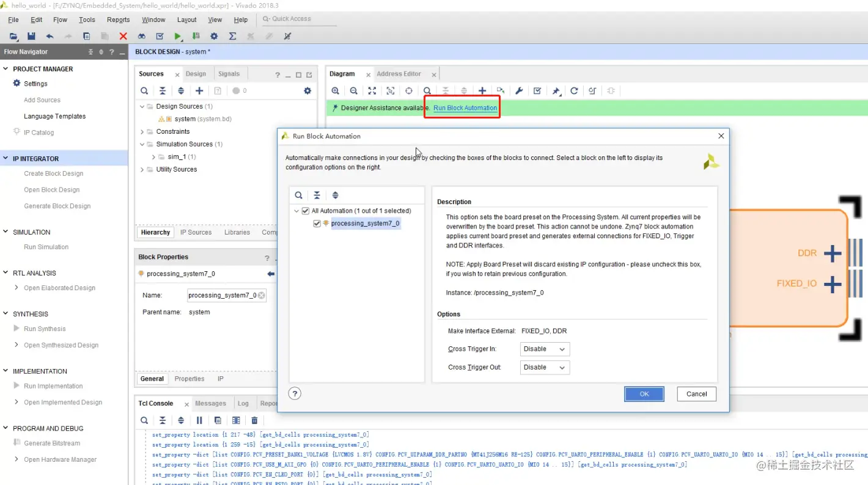Expand Open Synthesized Design entry

point(17,345)
